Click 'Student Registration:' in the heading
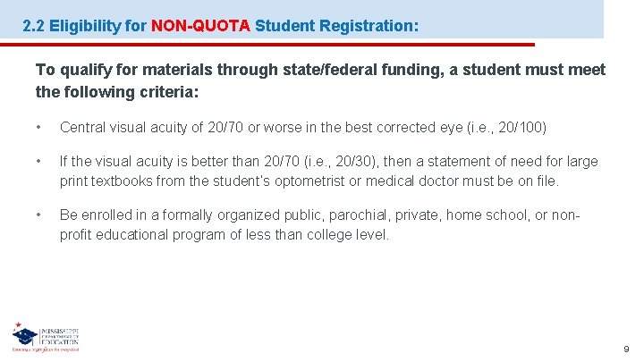The image size is (644, 362). pos(337,26)
